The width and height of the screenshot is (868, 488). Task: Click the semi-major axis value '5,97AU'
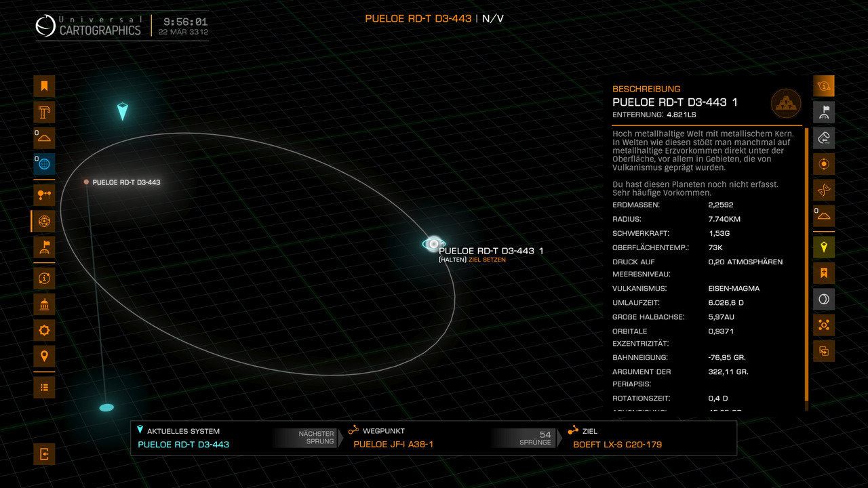pos(721,317)
